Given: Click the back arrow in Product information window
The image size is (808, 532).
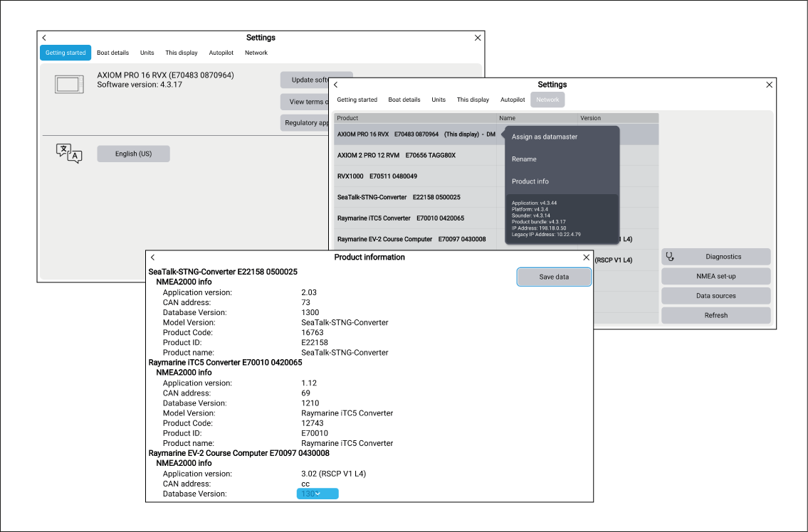Looking at the screenshot, I should (152, 257).
